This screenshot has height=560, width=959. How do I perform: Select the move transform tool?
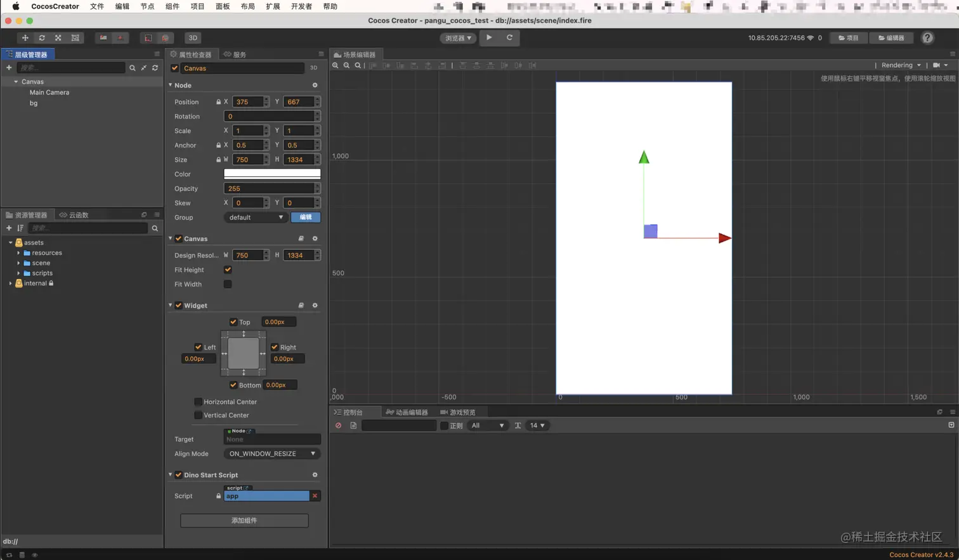pos(25,38)
